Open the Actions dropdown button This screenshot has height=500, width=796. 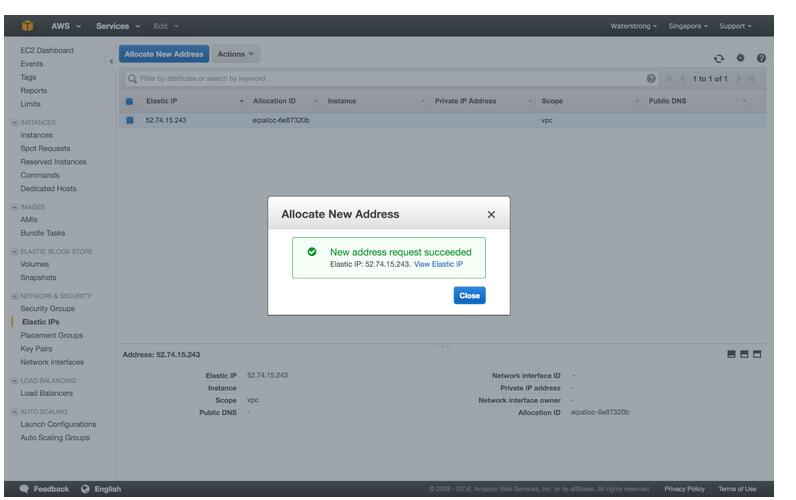(x=236, y=54)
